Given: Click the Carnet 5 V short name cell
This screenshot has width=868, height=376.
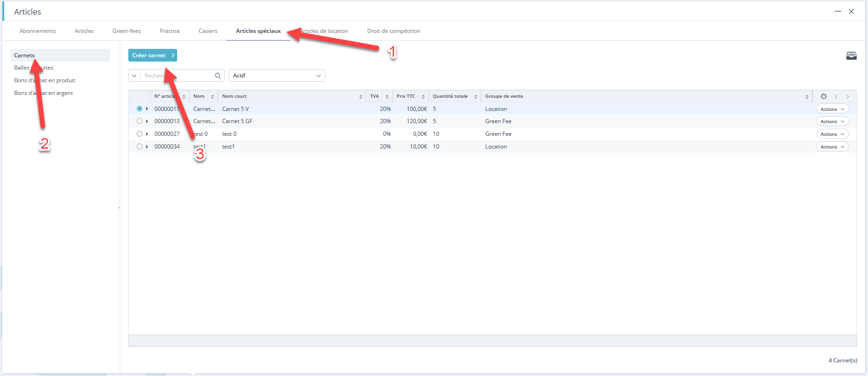Looking at the screenshot, I should point(235,109).
